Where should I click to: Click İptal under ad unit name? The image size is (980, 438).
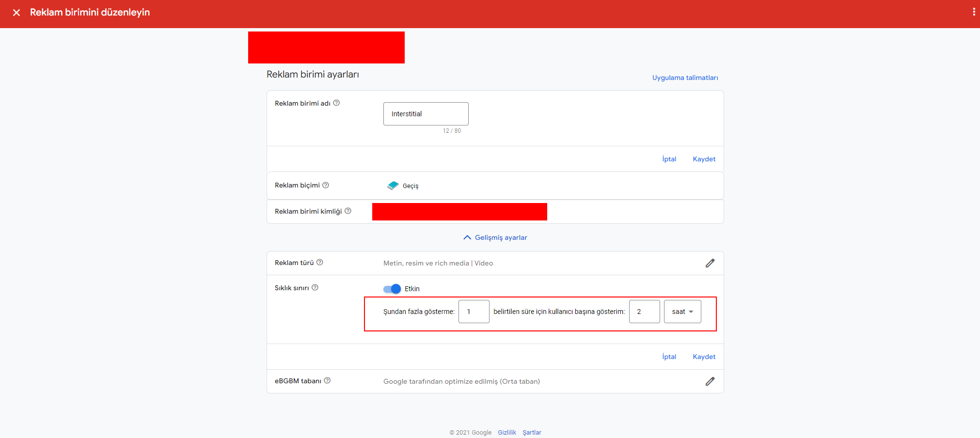pyautogui.click(x=669, y=159)
